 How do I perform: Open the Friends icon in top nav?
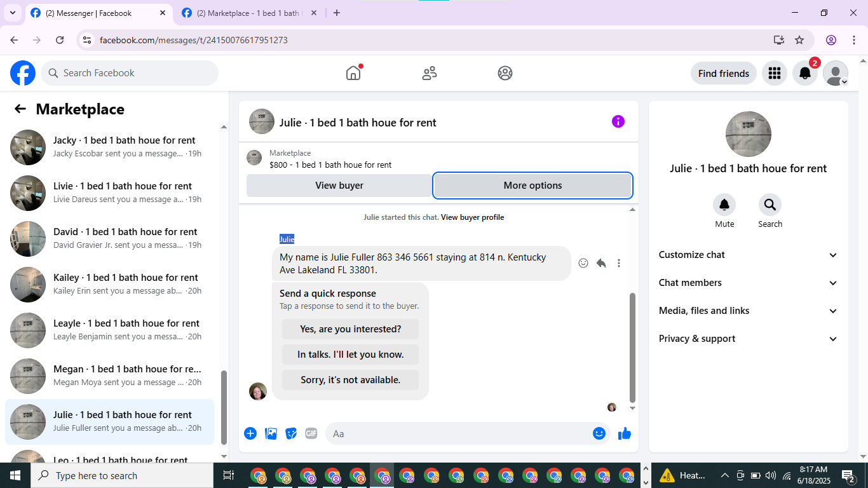click(x=430, y=73)
